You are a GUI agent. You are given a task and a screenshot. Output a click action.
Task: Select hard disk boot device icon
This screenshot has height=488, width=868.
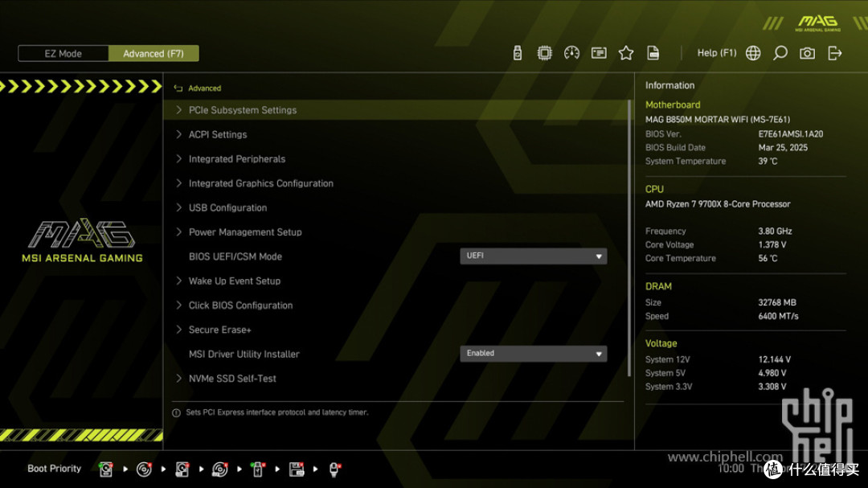(x=106, y=470)
